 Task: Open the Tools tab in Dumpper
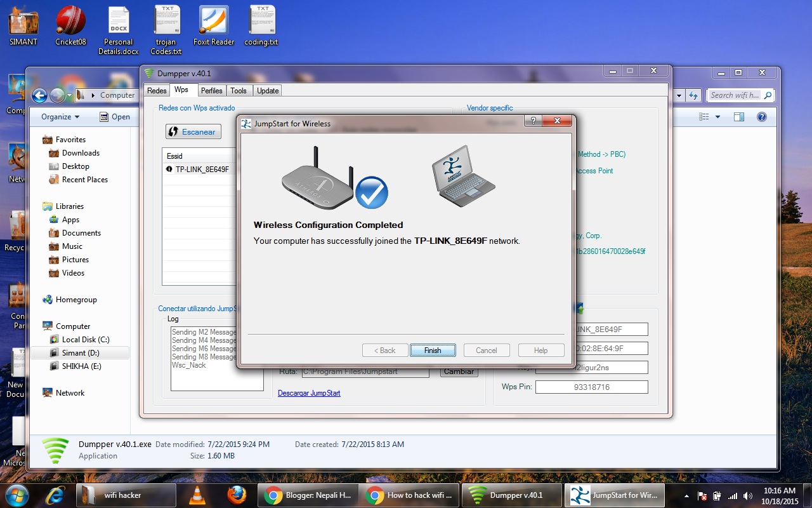(239, 91)
